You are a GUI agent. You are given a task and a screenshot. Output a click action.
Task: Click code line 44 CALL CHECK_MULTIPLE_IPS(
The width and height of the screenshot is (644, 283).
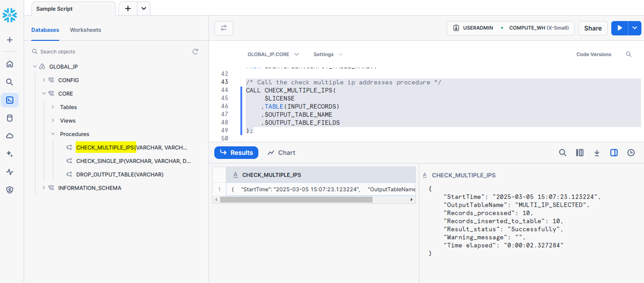(291, 90)
